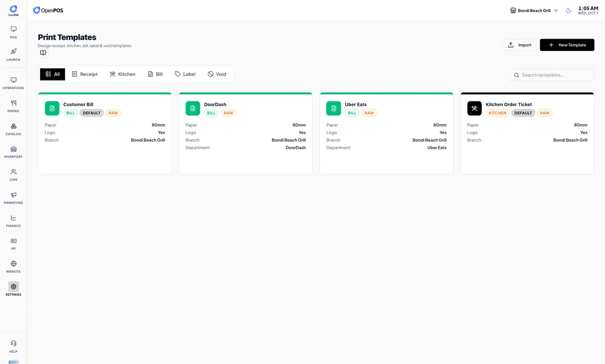This screenshot has height=364, width=605.
Task: Open the Uber Eats template title
Action: (x=356, y=104)
